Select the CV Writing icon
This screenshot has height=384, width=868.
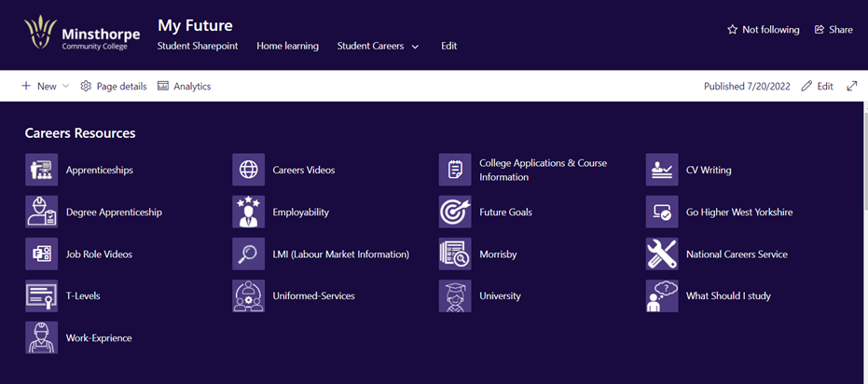pyautogui.click(x=662, y=170)
